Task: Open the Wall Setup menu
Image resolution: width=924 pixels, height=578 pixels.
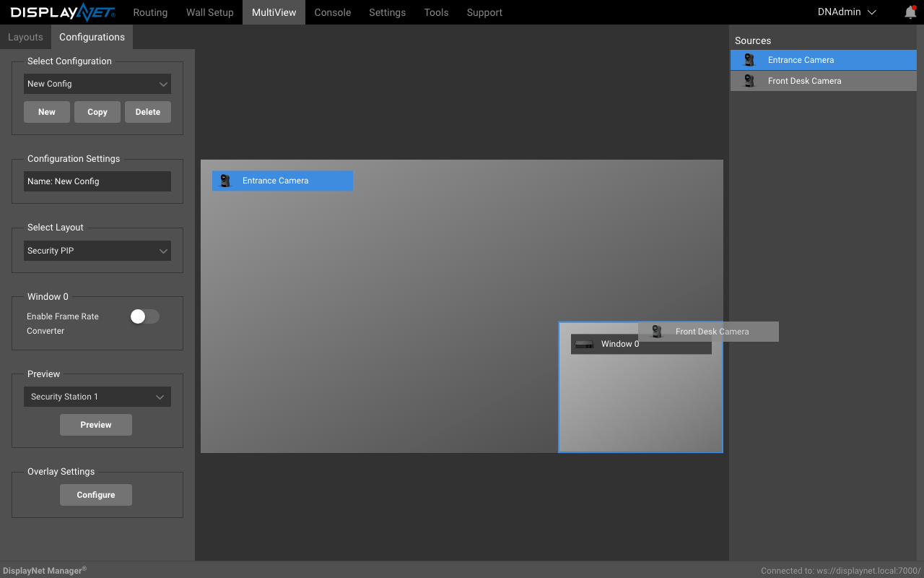Action: (x=210, y=12)
